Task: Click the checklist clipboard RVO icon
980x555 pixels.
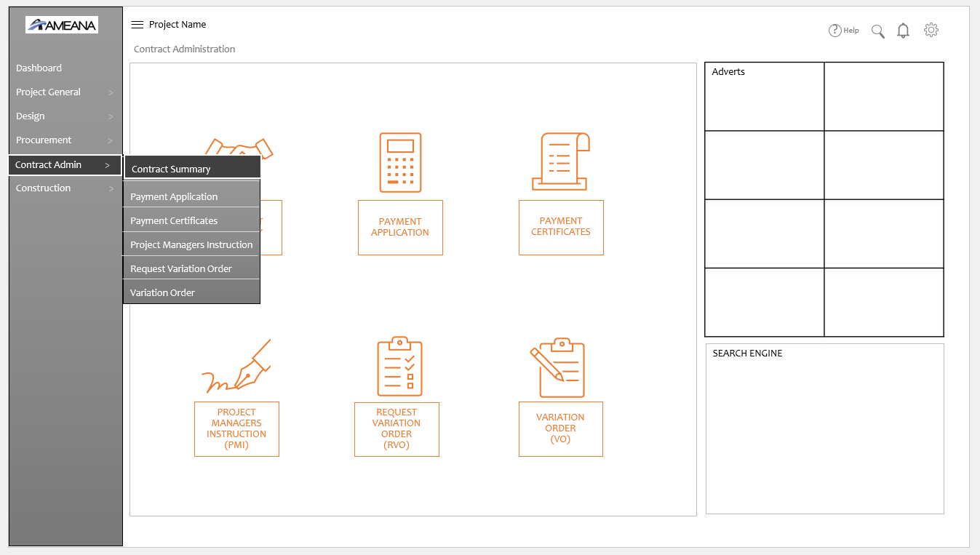Action: tap(399, 367)
